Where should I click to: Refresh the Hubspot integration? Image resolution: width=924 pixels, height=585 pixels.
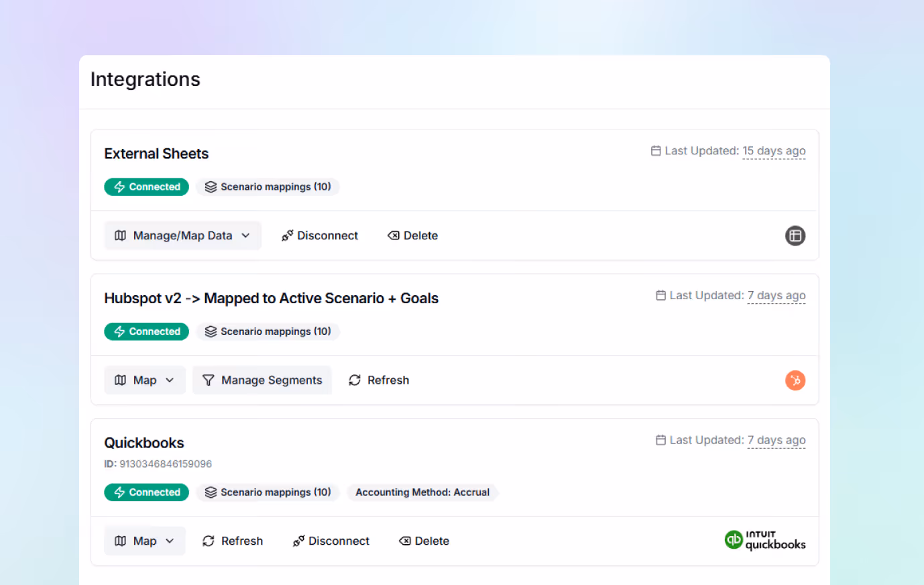click(379, 380)
